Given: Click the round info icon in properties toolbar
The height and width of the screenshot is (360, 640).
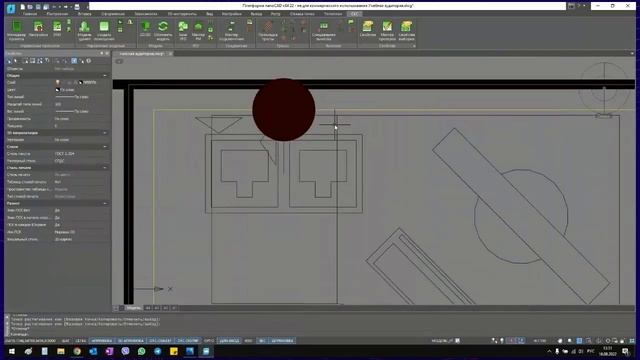Looking at the screenshot, I should pos(89,61).
